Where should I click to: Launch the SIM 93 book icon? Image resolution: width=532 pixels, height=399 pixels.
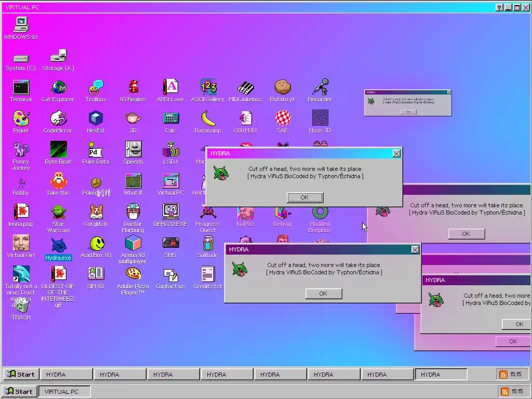96,274
